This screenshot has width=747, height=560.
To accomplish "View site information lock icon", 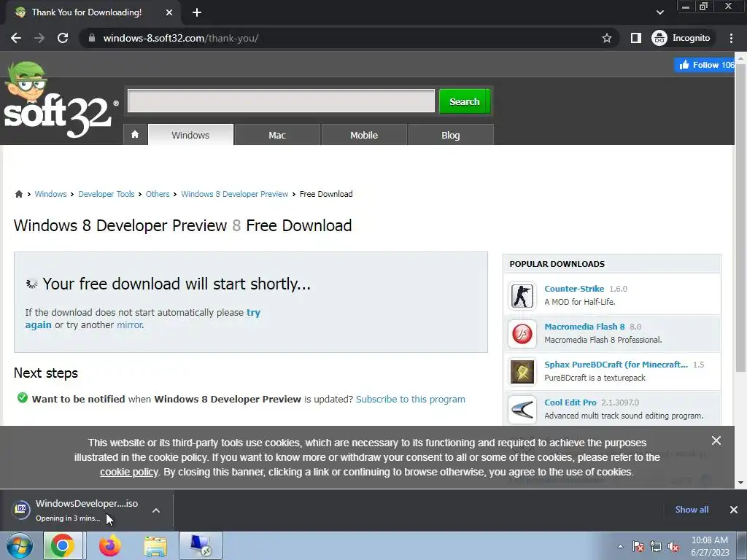I will 92,38.
